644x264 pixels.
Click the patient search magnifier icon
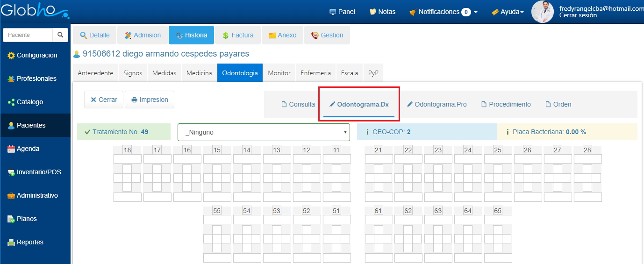[x=60, y=35]
